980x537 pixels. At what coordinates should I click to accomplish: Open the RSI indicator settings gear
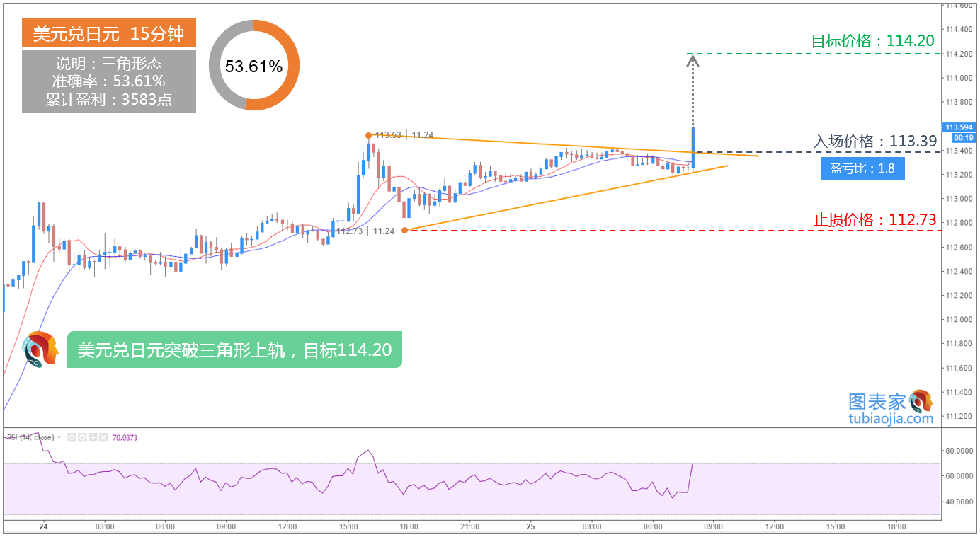point(82,437)
